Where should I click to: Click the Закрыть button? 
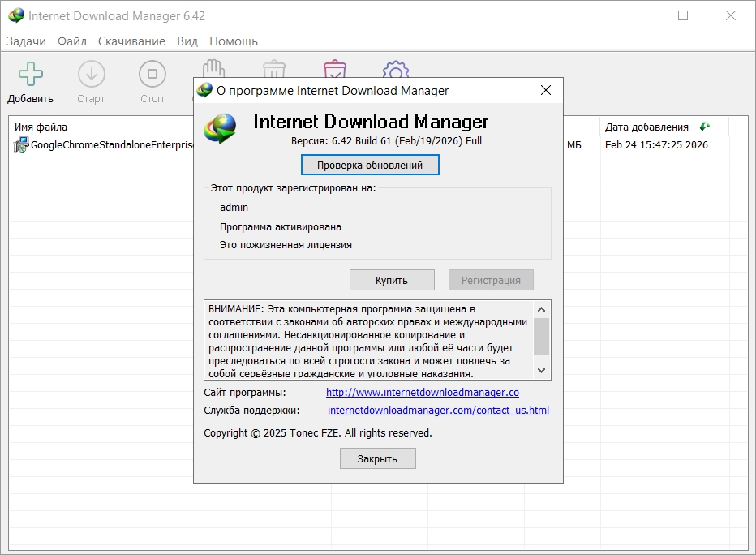pyautogui.click(x=377, y=458)
